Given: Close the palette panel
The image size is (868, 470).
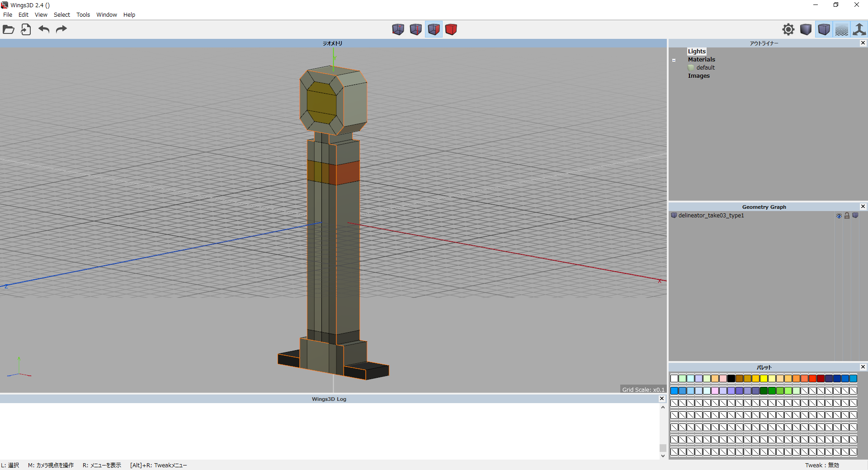Looking at the screenshot, I should 863,367.
